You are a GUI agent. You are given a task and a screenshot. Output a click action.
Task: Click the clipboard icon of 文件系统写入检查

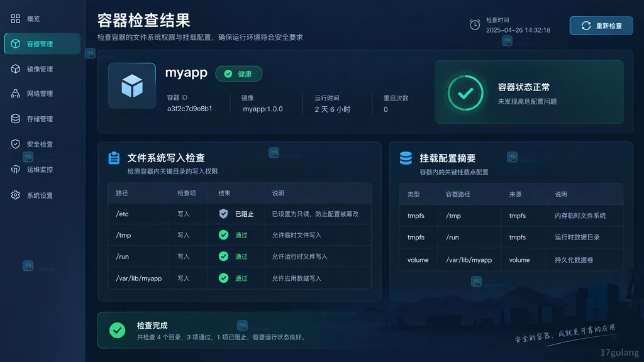pos(114,158)
